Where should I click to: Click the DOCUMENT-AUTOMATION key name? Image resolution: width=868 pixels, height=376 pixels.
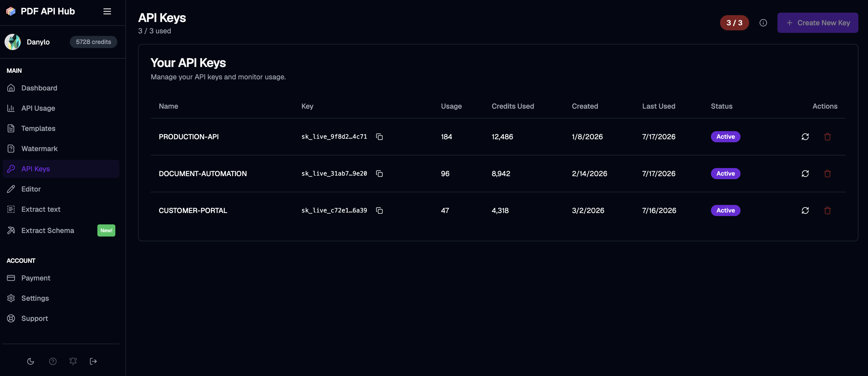pos(203,173)
